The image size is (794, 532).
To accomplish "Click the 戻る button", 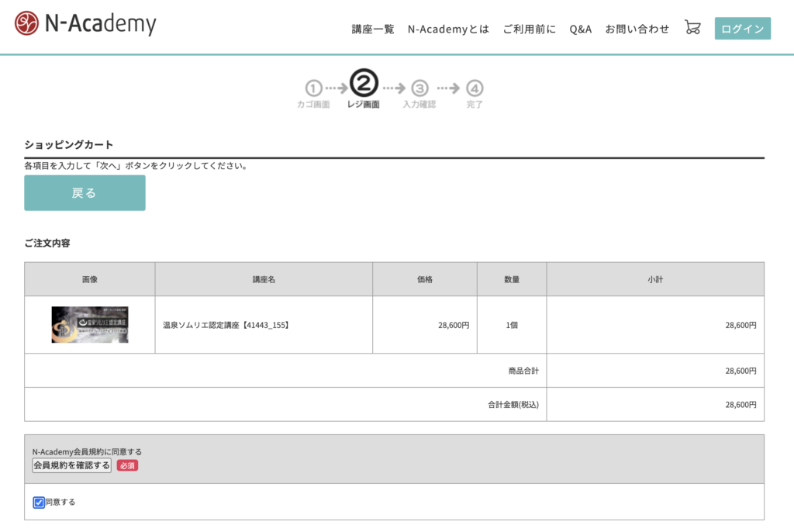I will point(85,193).
